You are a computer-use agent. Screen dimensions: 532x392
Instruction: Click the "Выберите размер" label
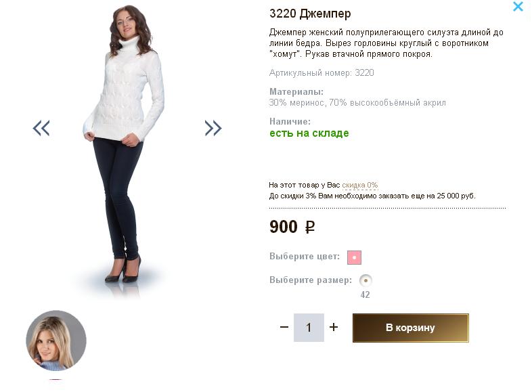(311, 280)
